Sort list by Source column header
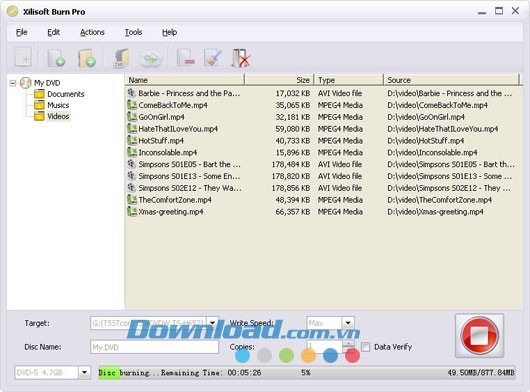The height and width of the screenshot is (392, 530). [x=451, y=80]
